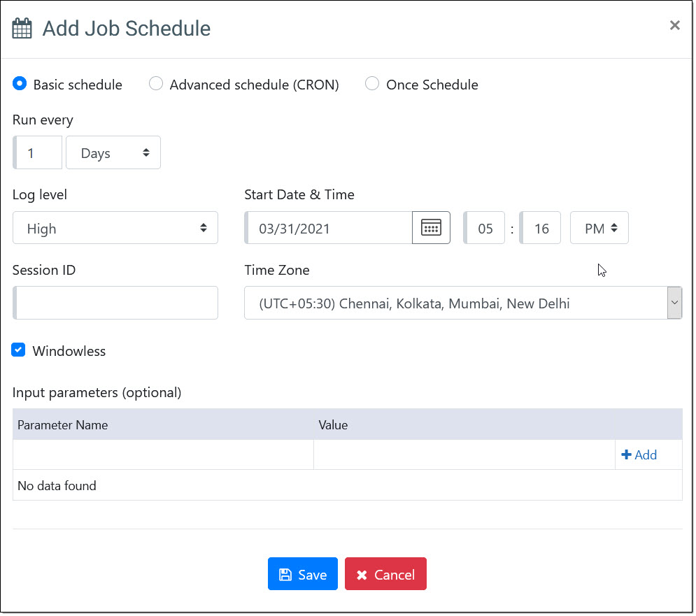Click the Parameter Name input cell
Screen dimensions: 696x616
(164, 455)
